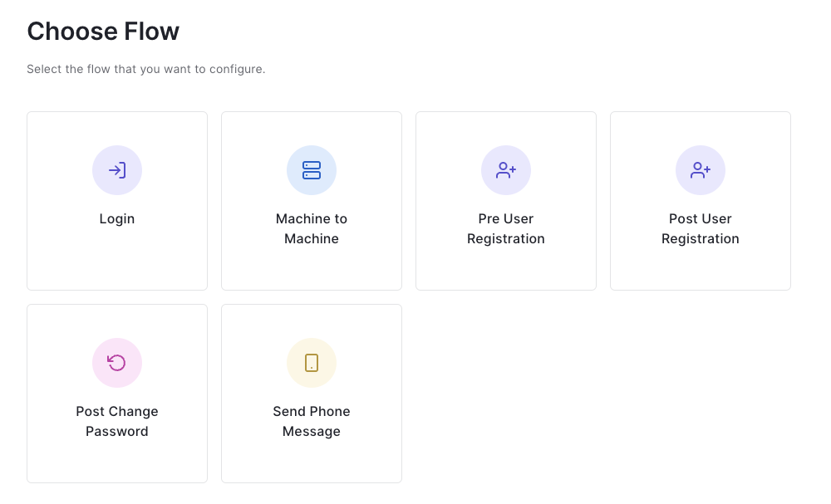Screen dimensions: 831x504
Task: Click the Pre User Registration user-plus icon
Action: (506, 170)
